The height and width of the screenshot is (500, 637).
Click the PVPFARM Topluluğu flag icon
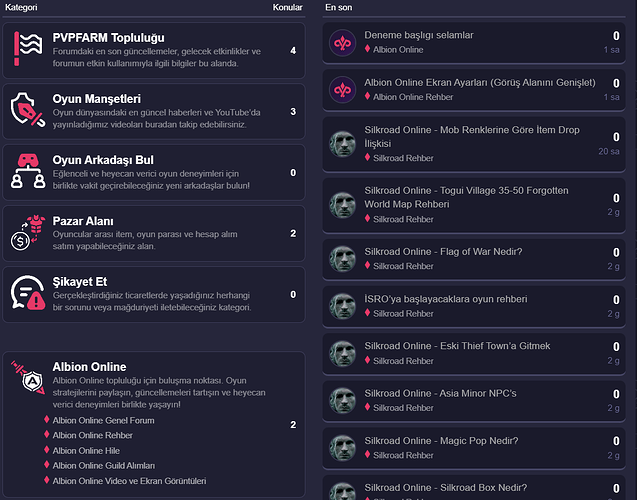(x=28, y=49)
